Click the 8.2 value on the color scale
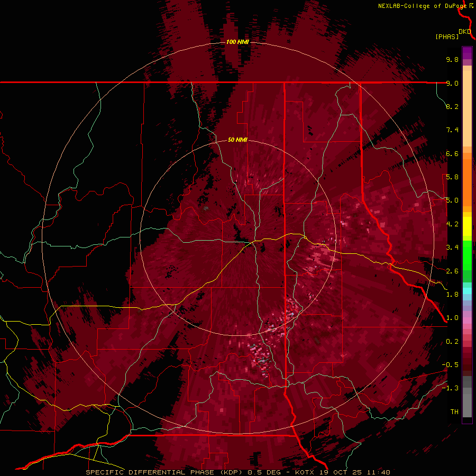This screenshot has height=476, width=476. click(452, 106)
